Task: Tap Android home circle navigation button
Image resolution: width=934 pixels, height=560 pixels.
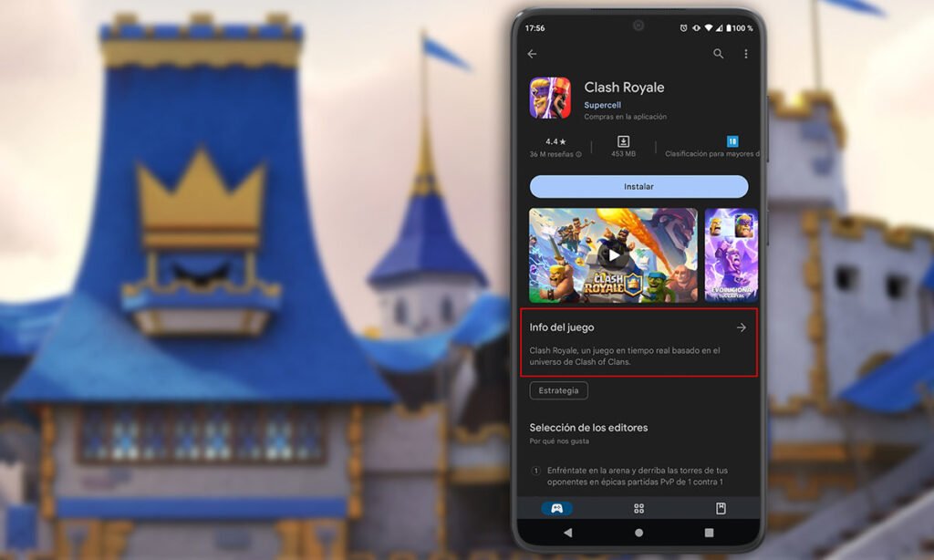Action: [638, 533]
